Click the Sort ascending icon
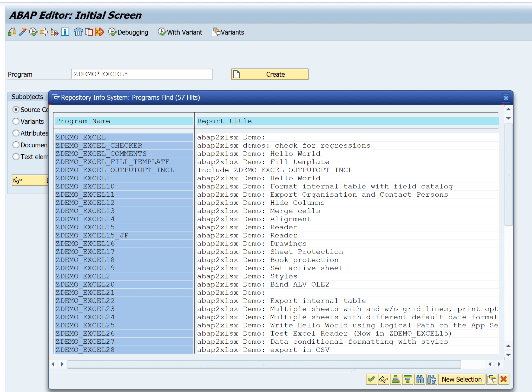Image resolution: width=532 pixels, height=392 pixels. [x=396, y=379]
